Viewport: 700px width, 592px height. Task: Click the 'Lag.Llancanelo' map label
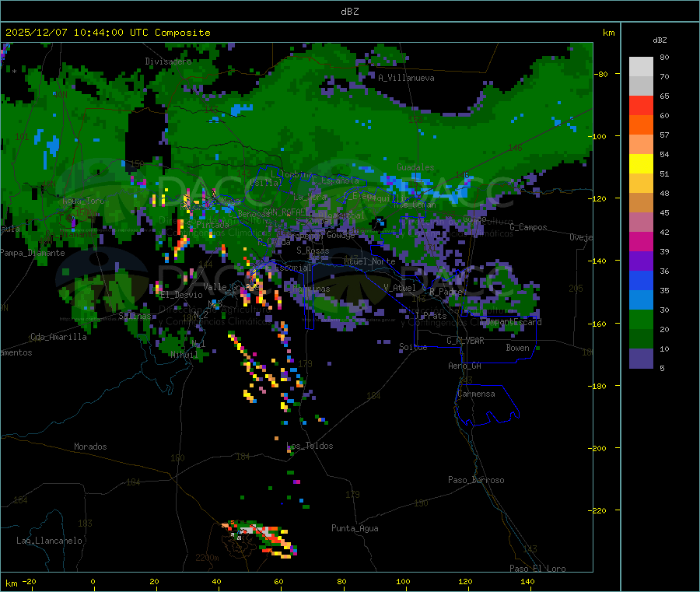coord(49,541)
